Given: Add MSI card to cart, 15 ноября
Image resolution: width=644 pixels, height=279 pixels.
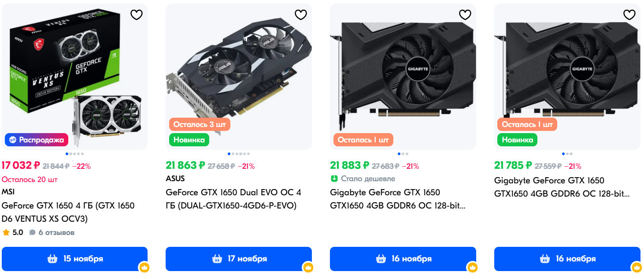Looking at the screenshot, I should pyautogui.click(x=74, y=259).
